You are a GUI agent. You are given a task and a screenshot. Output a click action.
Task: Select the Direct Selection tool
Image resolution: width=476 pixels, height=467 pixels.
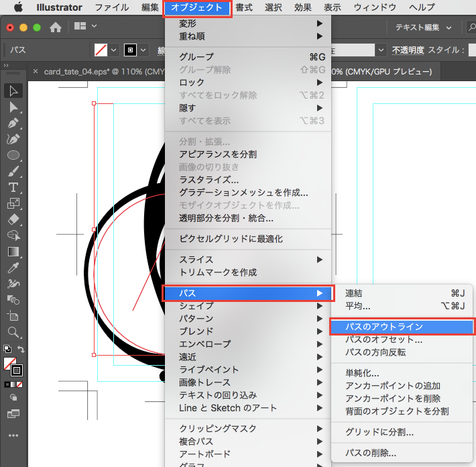tap(13, 107)
